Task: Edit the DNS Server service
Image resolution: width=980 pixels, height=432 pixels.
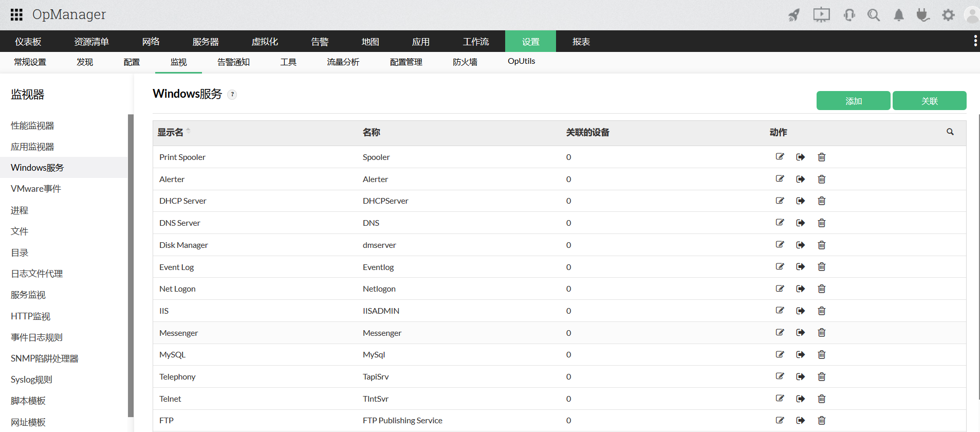Action: [x=780, y=223]
